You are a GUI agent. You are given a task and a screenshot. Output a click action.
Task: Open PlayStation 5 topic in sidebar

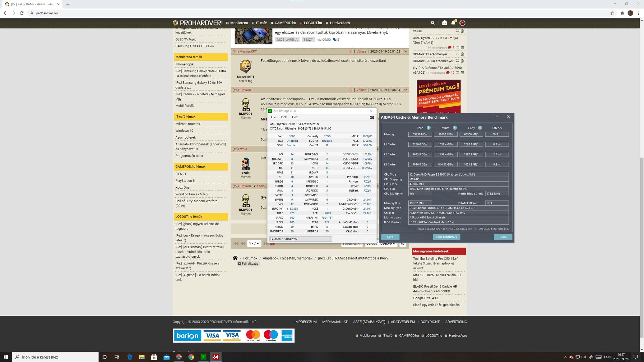(x=185, y=181)
